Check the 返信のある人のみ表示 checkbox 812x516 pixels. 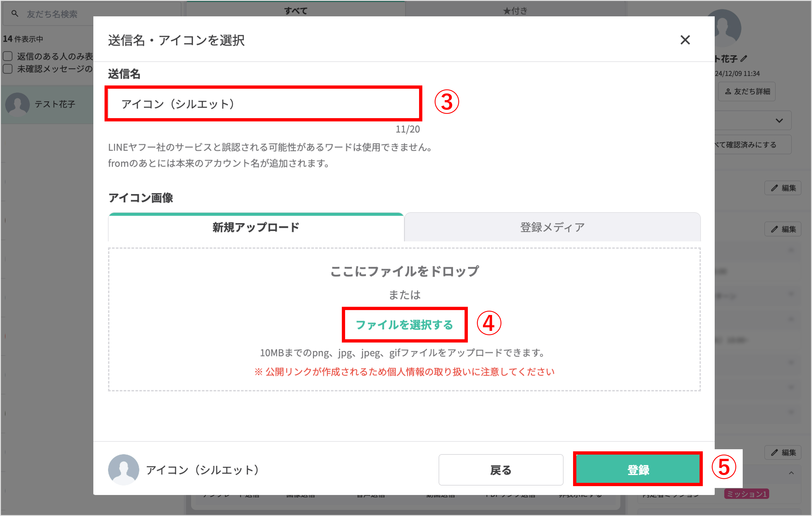coord(7,56)
